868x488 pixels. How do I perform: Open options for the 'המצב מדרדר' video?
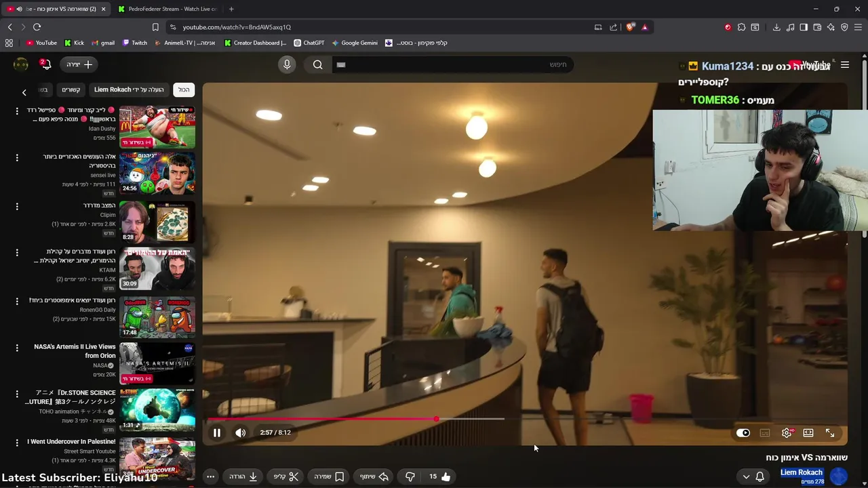17,206
